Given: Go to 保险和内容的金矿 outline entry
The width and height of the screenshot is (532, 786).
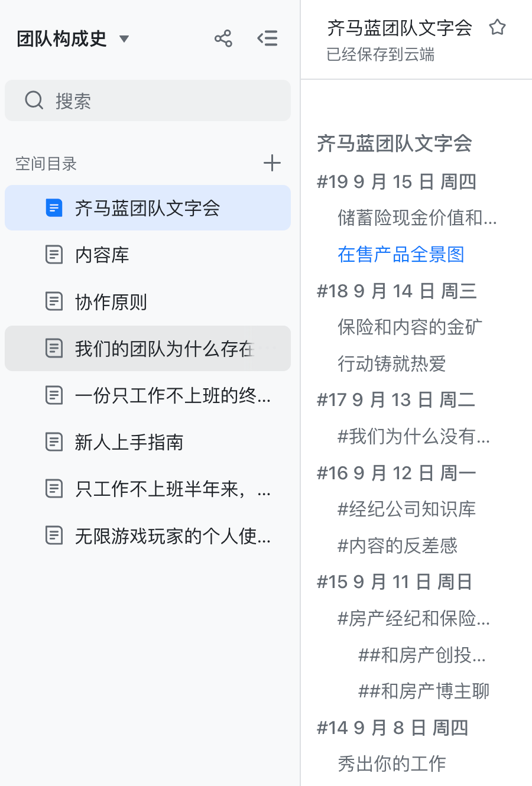Looking at the screenshot, I should coord(410,327).
